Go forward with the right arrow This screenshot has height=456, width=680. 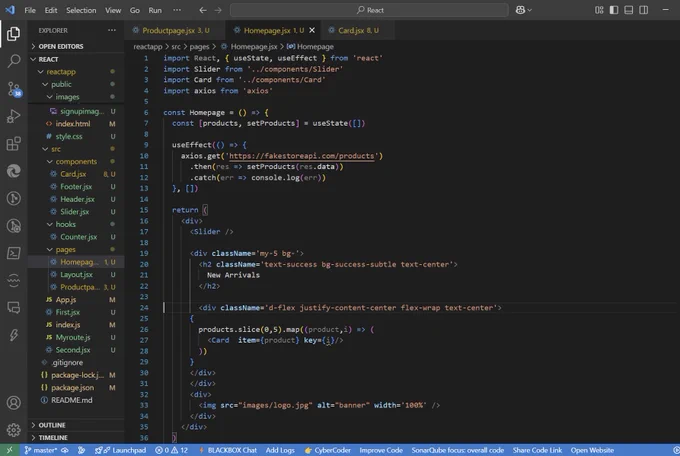[218, 10]
